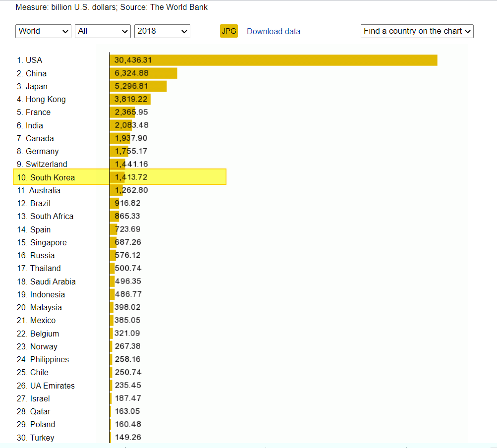Click the Canada value 1,937.90

pyautogui.click(x=131, y=138)
